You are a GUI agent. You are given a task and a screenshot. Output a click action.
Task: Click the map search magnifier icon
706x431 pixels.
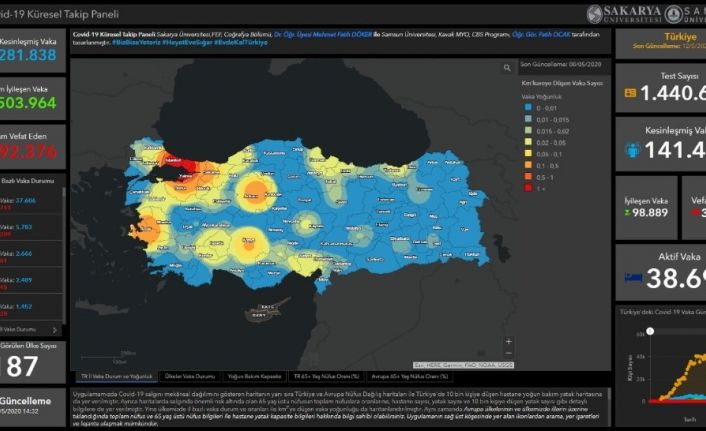pos(508,68)
